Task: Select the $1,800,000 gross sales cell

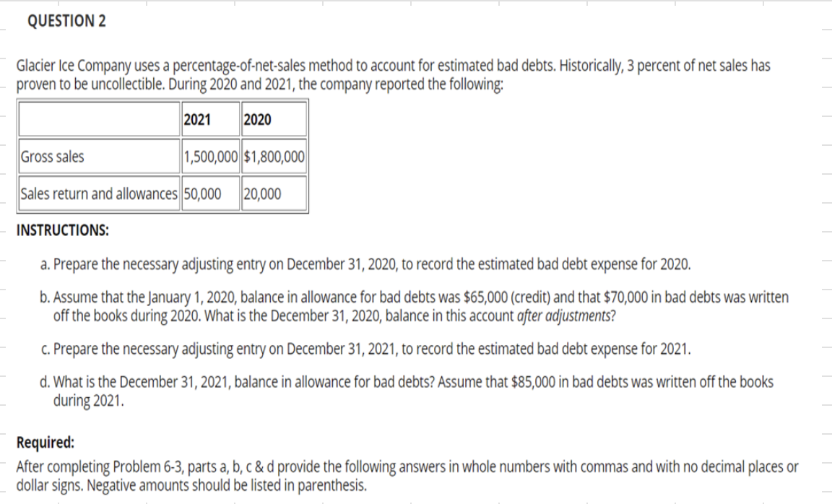Action: point(274,157)
